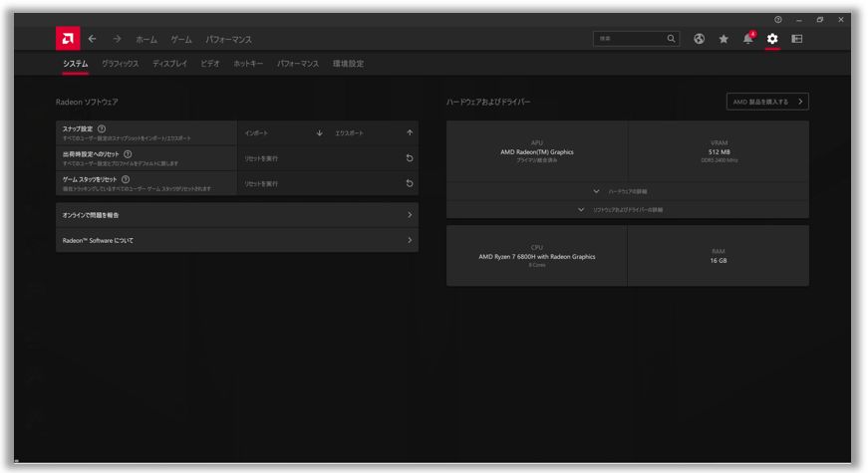This screenshot has width=868, height=473.
Task: Click AMD 製品を購入する button
Action: coord(767,102)
